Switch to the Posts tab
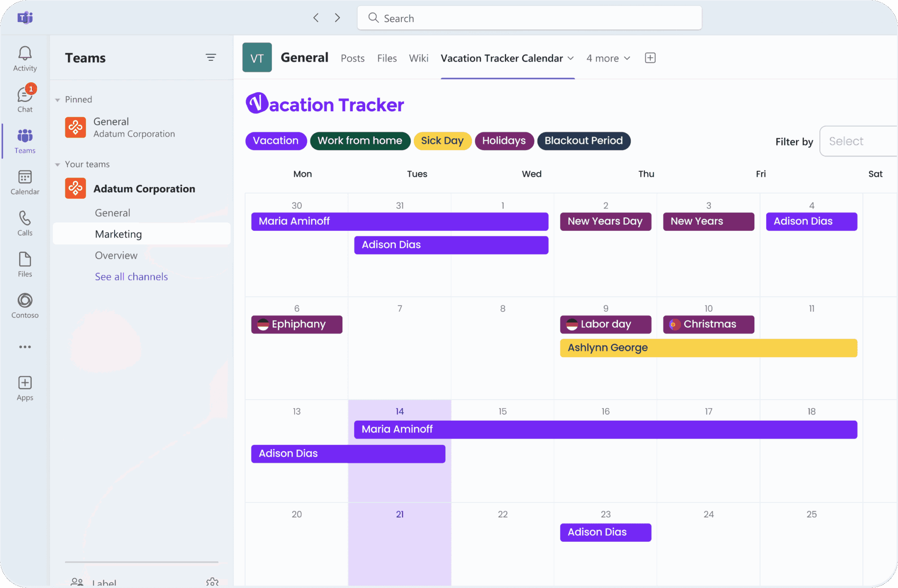The height and width of the screenshot is (588, 898). pos(352,58)
